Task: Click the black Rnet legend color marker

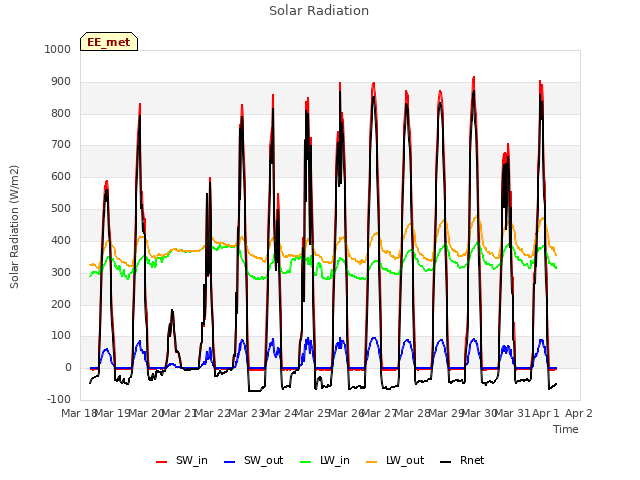Action: click(x=445, y=462)
